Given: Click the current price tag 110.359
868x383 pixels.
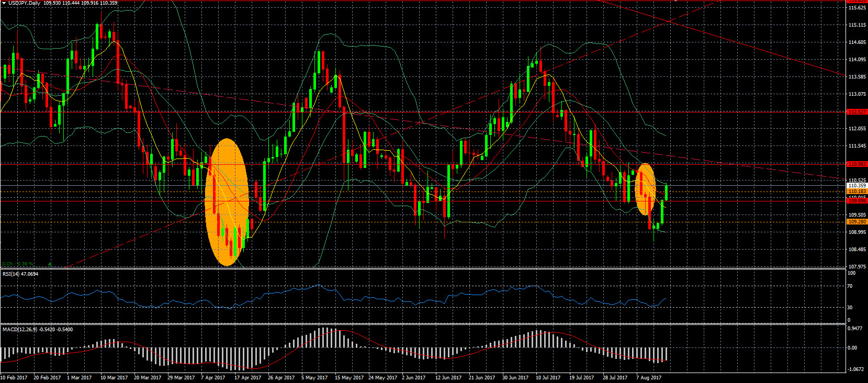Looking at the screenshot, I should point(857,186).
